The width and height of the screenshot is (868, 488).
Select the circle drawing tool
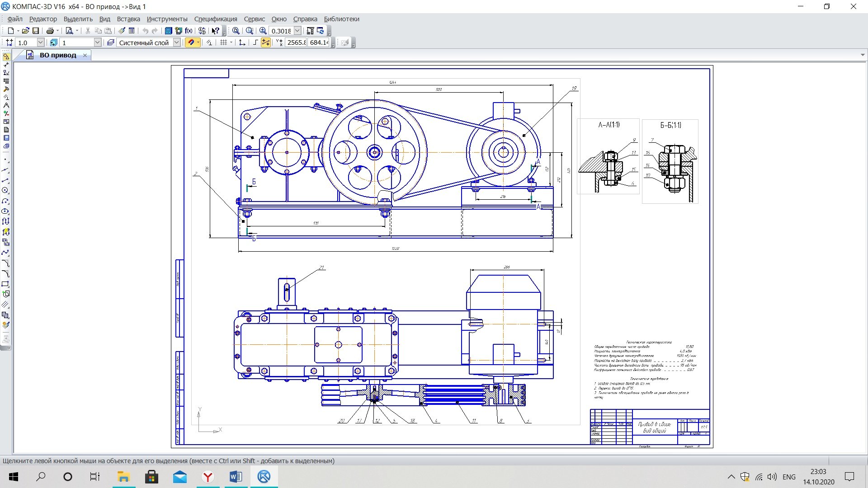click(5, 191)
